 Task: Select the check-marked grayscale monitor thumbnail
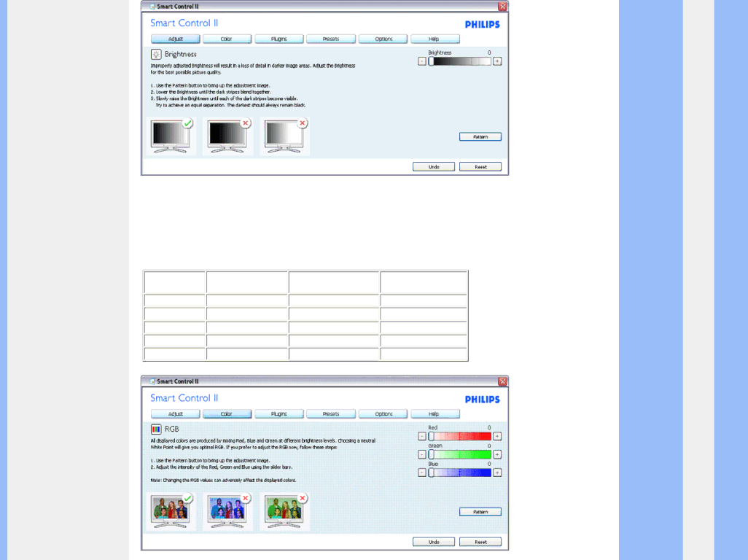click(171, 136)
